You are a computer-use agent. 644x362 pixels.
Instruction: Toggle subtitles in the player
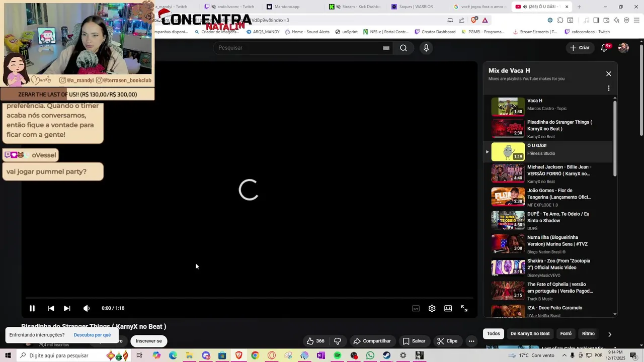click(x=416, y=308)
